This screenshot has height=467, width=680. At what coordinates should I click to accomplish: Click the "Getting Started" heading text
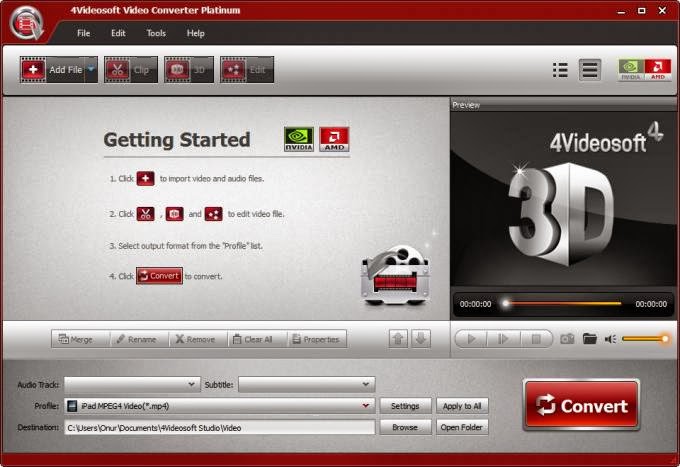coord(177,140)
